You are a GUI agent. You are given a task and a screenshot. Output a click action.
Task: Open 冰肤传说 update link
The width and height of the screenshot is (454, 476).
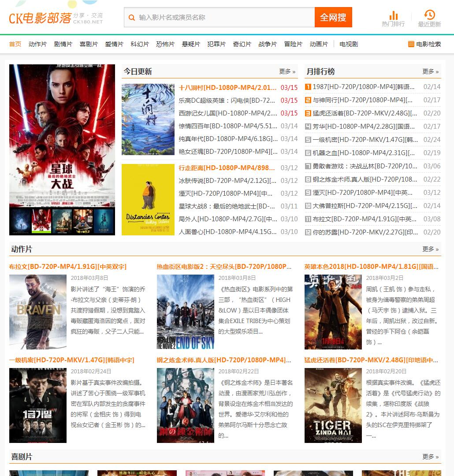(227, 181)
